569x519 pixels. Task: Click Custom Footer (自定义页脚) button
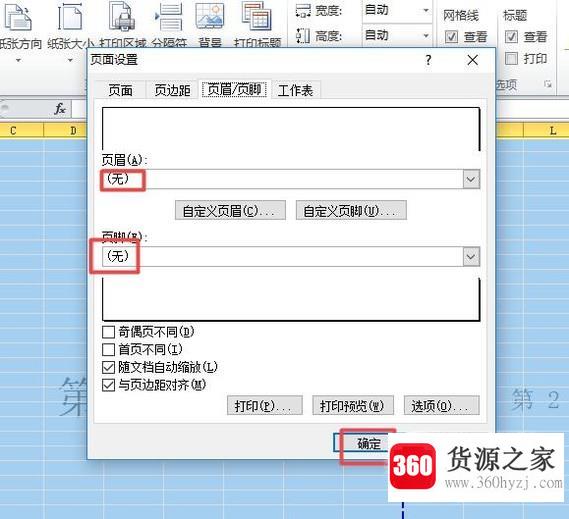coord(351,211)
